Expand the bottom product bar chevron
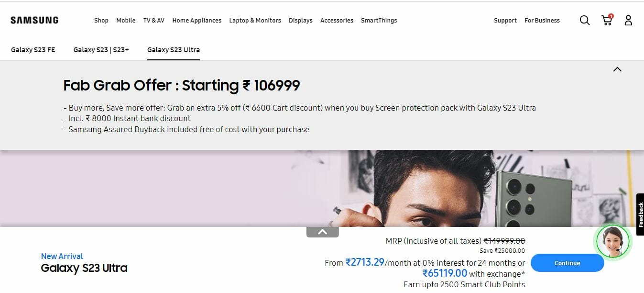Viewport: 644px width, 293px height. pyautogui.click(x=323, y=232)
